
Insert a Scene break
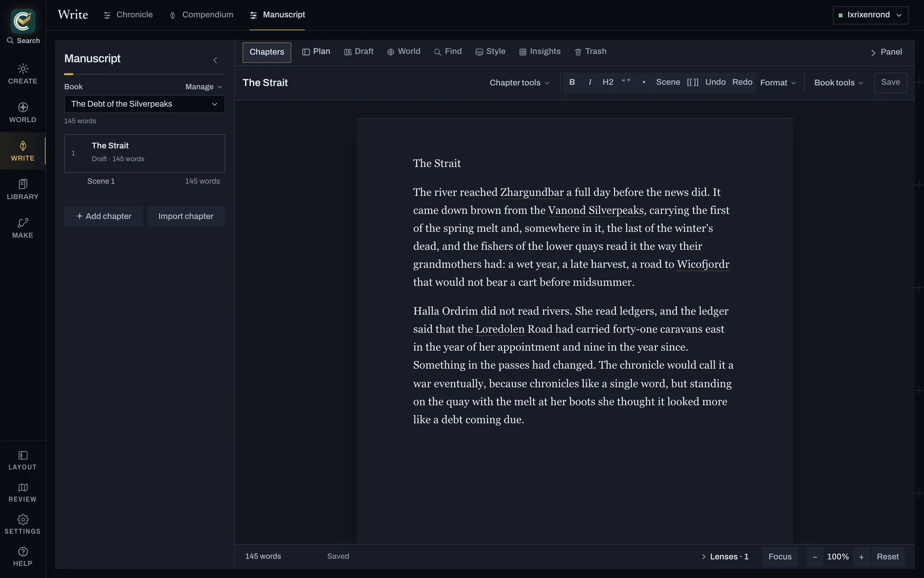[668, 82]
